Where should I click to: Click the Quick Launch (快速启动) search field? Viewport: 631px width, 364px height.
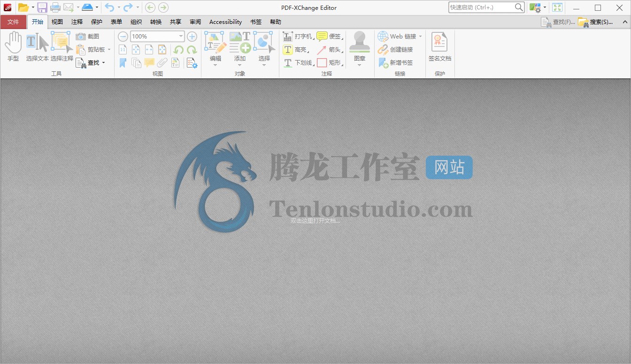click(486, 7)
